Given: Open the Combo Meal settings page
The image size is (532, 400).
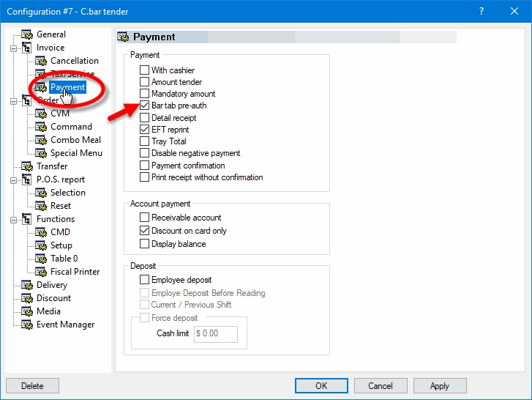Looking at the screenshot, I should [75, 140].
